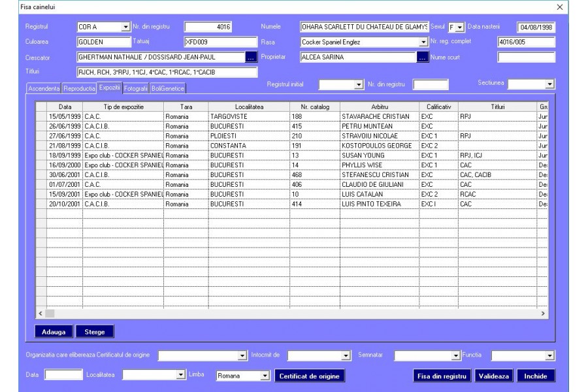Select the cell TARGOVISTE
The image size is (588, 392).
249,117
